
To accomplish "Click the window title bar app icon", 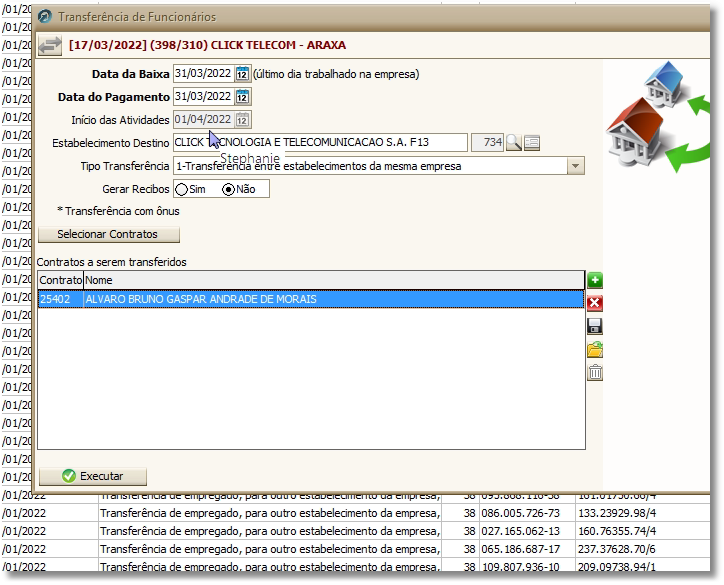I will pos(45,17).
